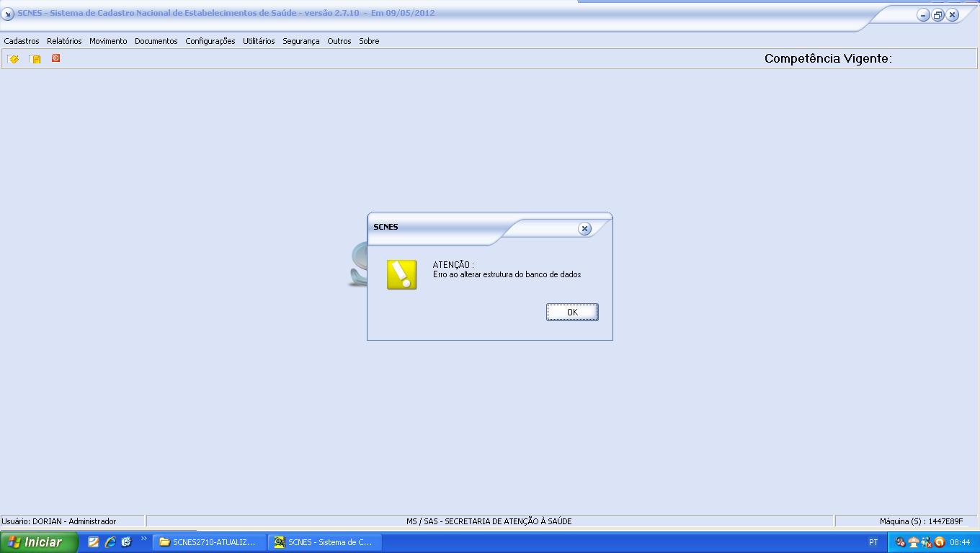Click the first yellow folder toolbar icon
The width and height of the screenshot is (980, 553).
[x=13, y=59]
